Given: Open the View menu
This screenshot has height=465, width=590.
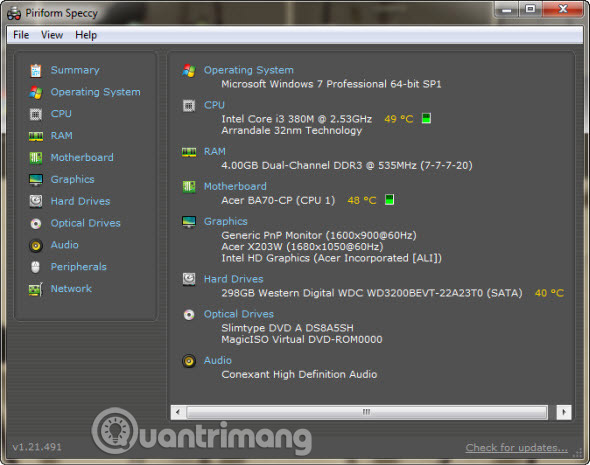Looking at the screenshot, I should pos(52,35).
